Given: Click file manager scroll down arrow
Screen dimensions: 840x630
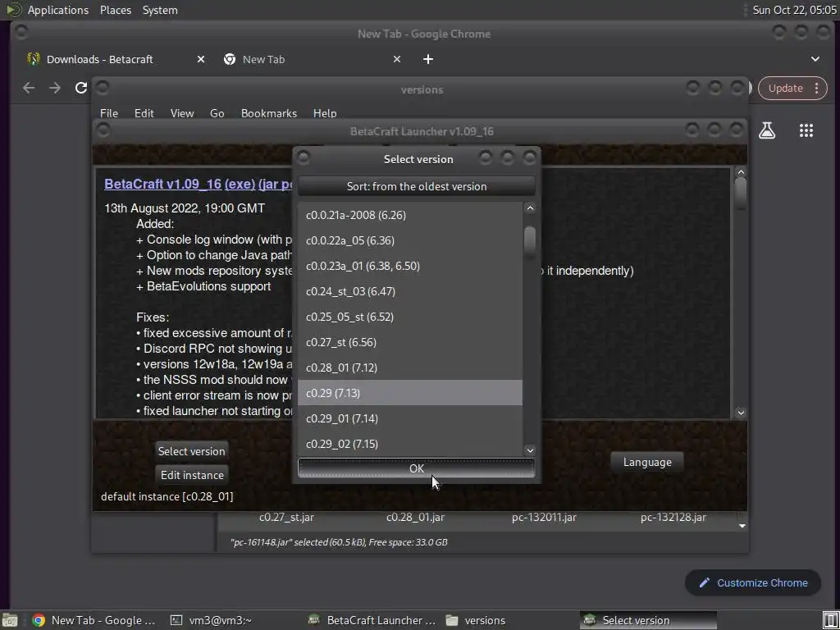Looking at the screenshot, I should click(x=742, y=526).
